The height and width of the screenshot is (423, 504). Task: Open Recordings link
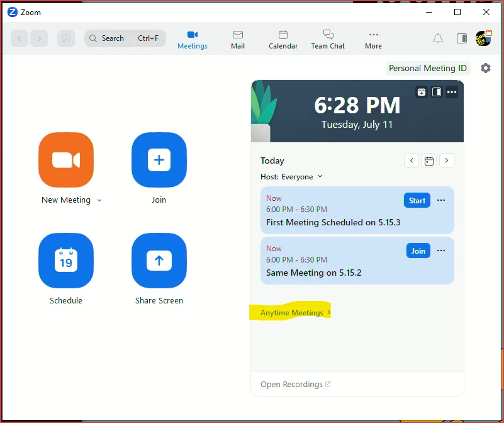(x=295, y=384)
